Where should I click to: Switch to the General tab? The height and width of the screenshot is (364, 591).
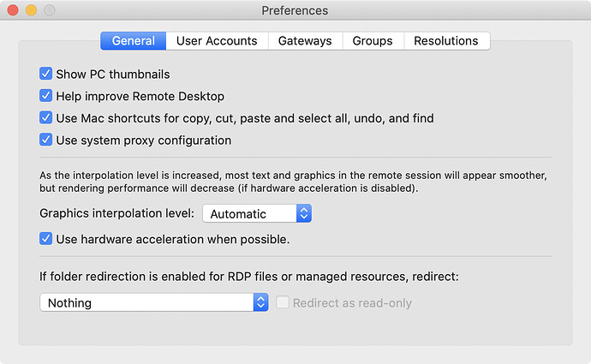[x=133, y=41]
